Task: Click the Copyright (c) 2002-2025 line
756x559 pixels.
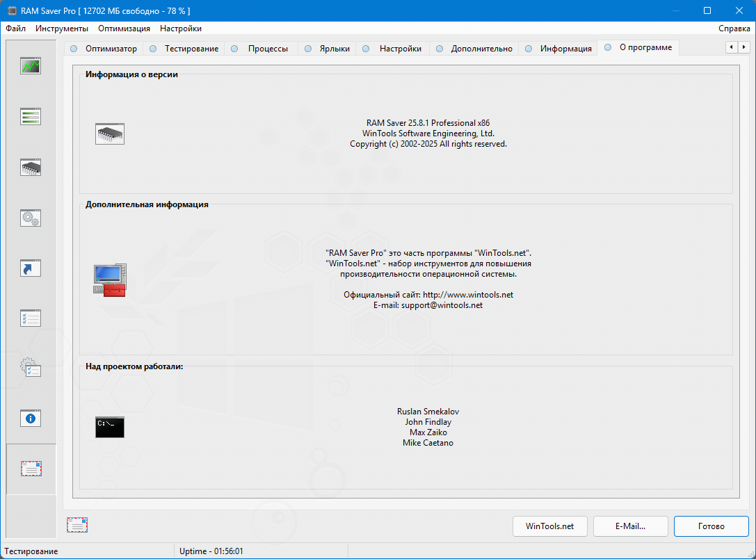Action: pyautogui.click(x=428, y=144)
